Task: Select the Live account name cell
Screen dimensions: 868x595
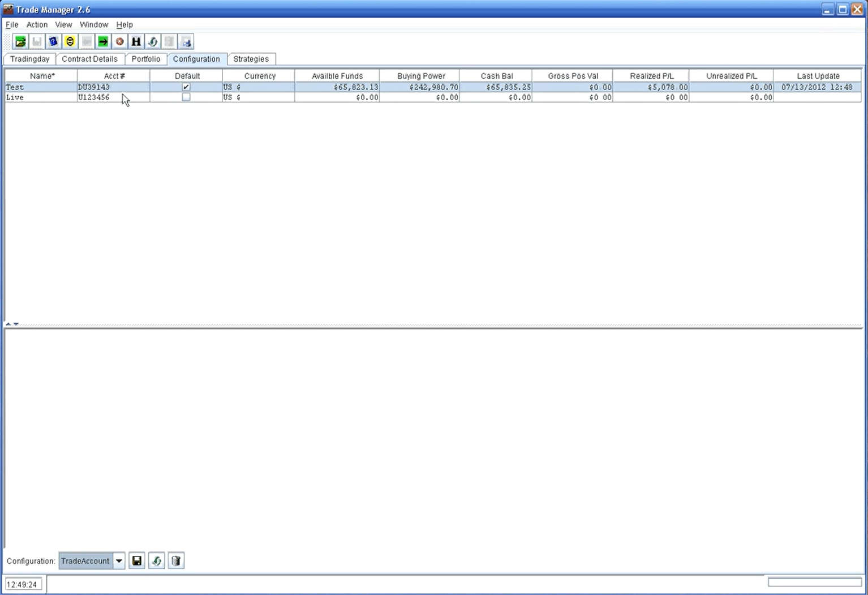Action: point(41,97)
